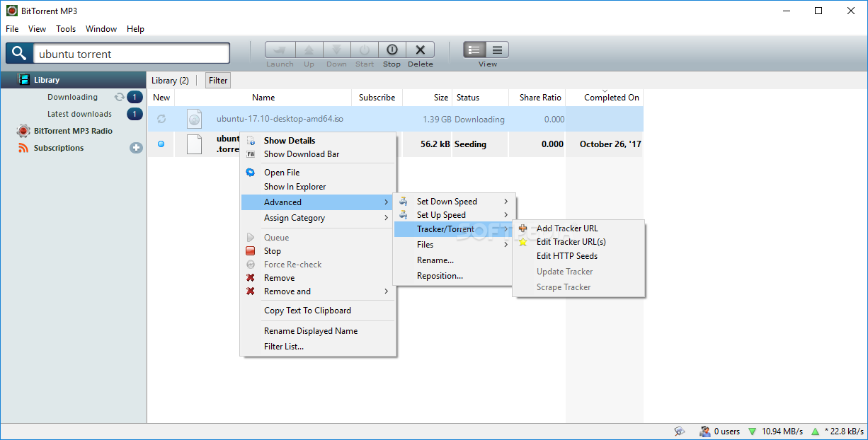Open the Help menu
The image size is (868, 440).
coord(135,29)
